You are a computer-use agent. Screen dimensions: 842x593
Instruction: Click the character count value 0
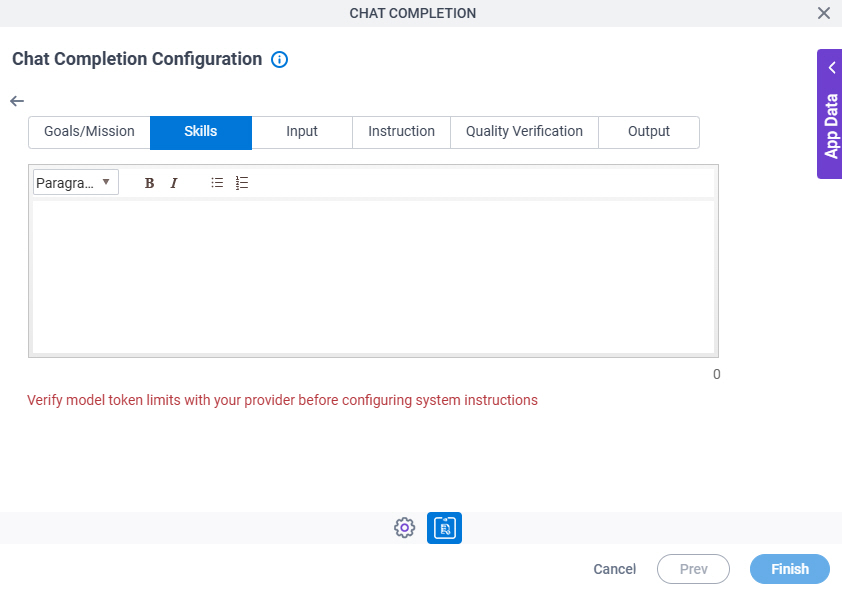[716, 374]
